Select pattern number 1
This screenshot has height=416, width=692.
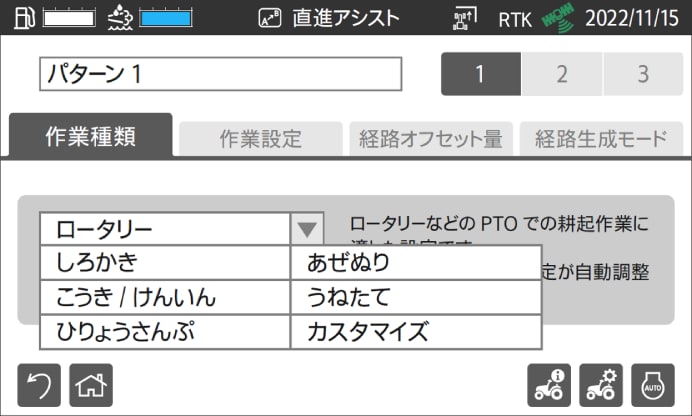pos(481,74)
